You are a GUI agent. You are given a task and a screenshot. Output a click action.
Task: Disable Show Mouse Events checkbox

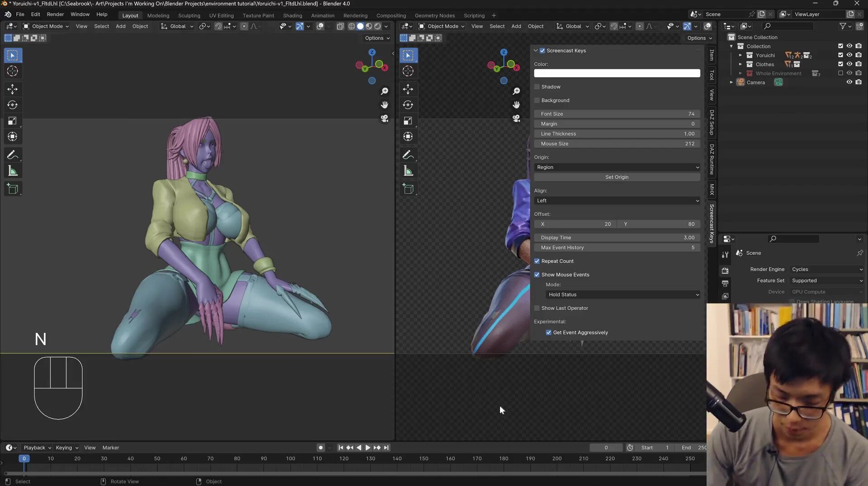tap(537, 275)
